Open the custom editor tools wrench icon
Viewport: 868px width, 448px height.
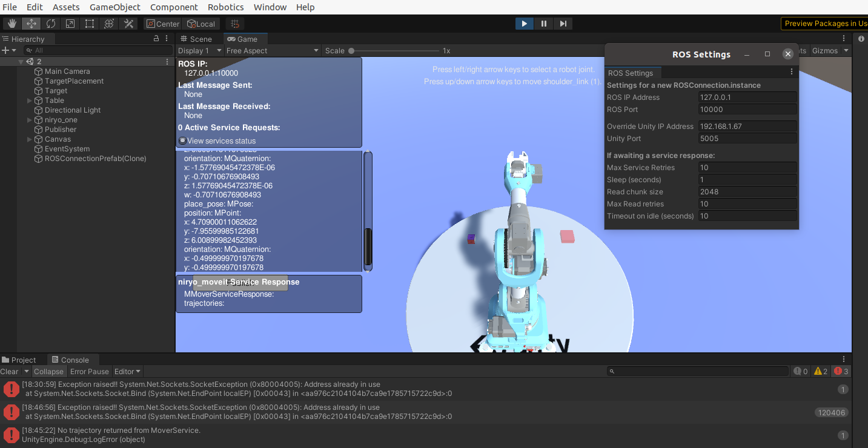click(128, 23)
